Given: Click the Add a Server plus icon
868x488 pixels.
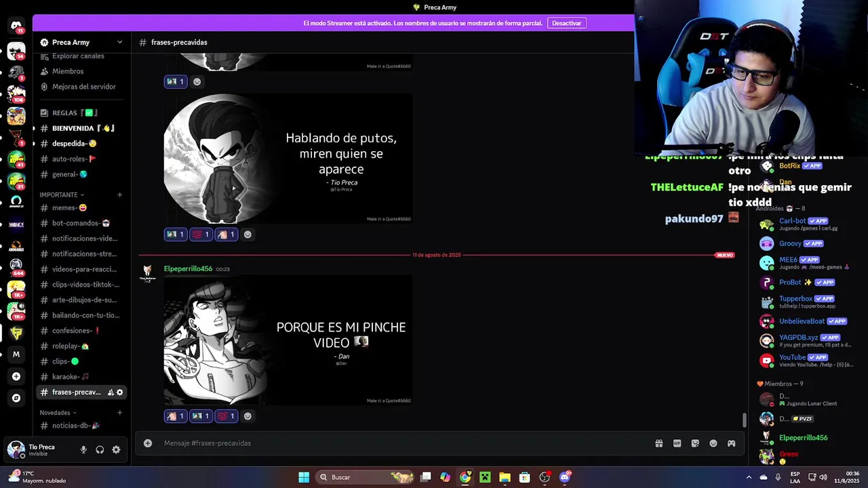Looking at the screenshot, I should [x=16, y=376].
